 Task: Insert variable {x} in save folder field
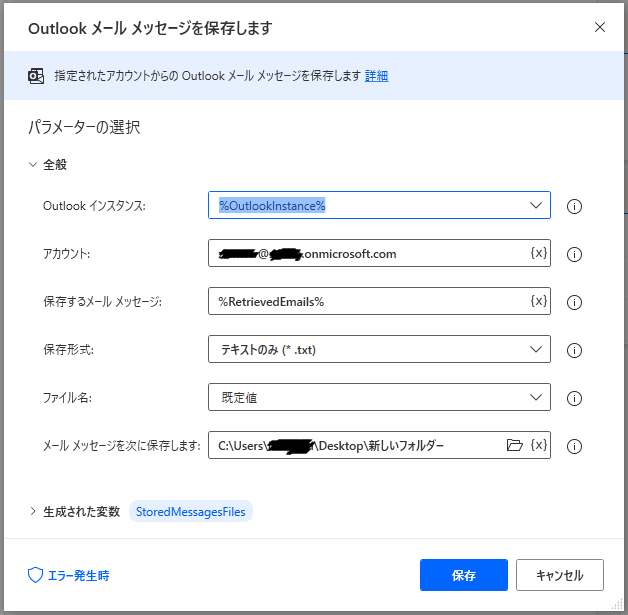click(538, 446)
